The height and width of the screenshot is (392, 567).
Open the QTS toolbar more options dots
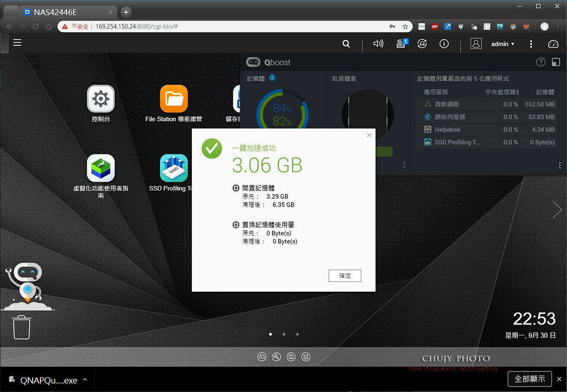coord(531,44)
